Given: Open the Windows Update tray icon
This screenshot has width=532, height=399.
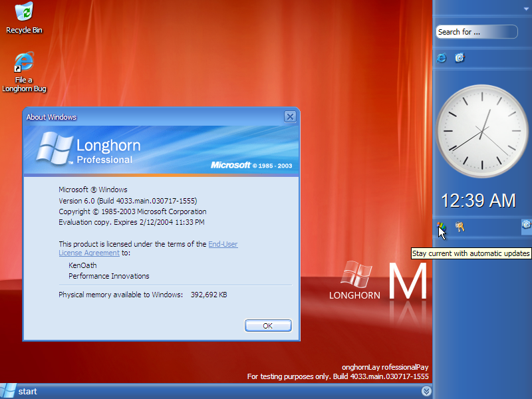Looking at the screenshot, I should (441, 227).
